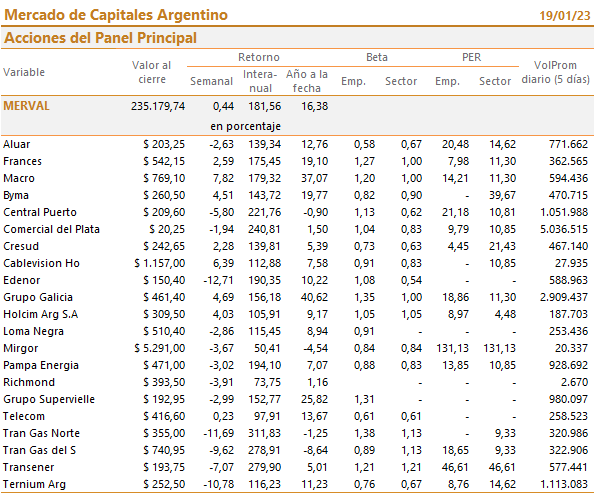Select the Tran Gas del S row name
This screenshot has width=594, height=493.
click(39, 451)
